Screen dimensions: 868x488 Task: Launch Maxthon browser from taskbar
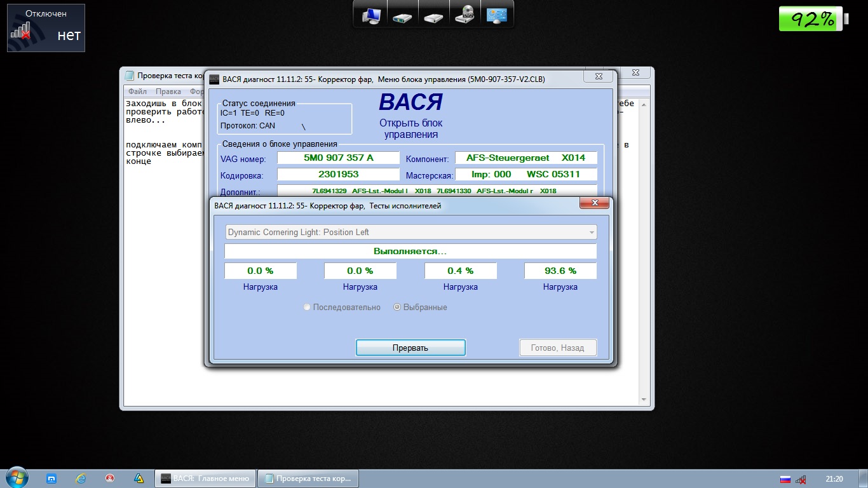tap(53, 478)
